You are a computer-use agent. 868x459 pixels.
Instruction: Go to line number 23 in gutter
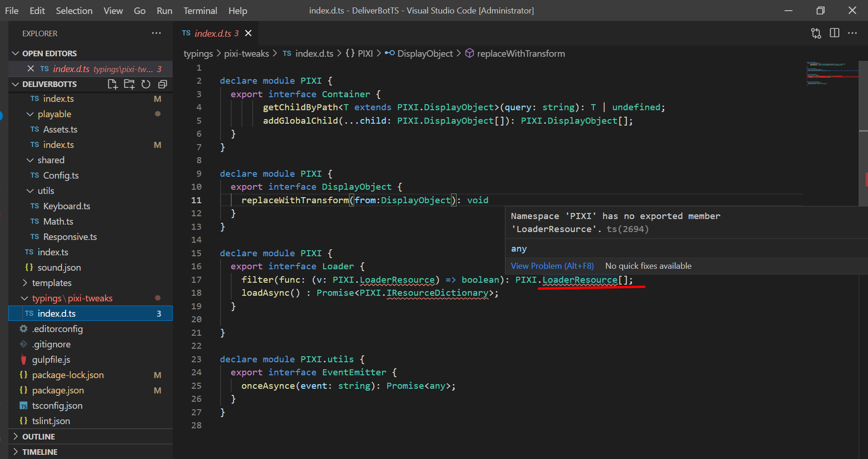pos(196,359)
